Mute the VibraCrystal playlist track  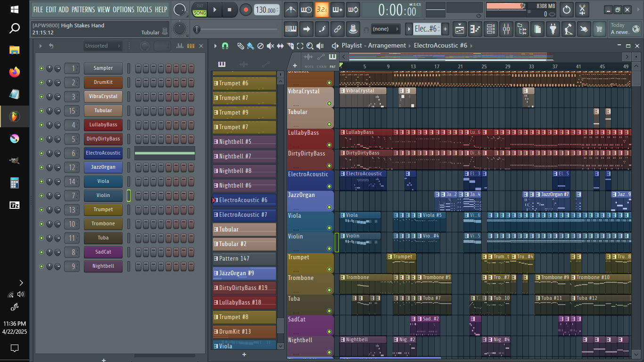[x=330, y=104]
